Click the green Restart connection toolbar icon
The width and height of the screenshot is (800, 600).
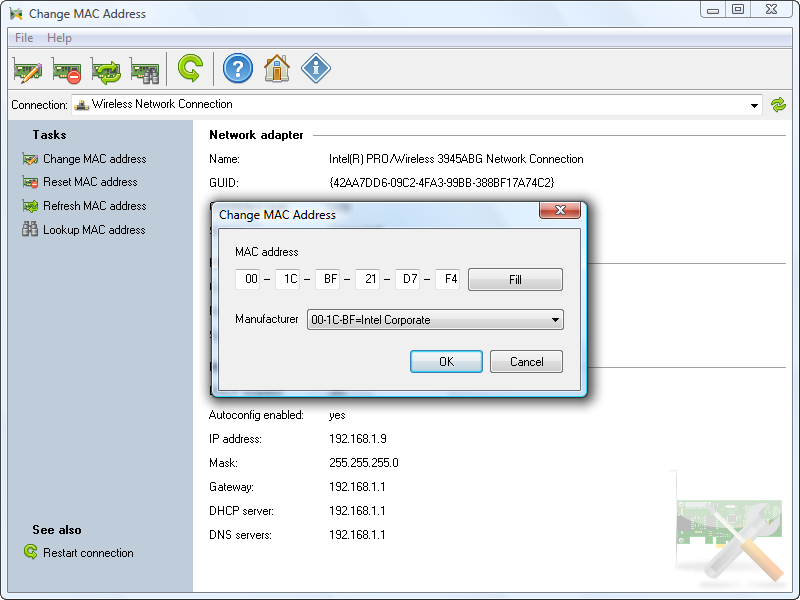coord(190,69)
